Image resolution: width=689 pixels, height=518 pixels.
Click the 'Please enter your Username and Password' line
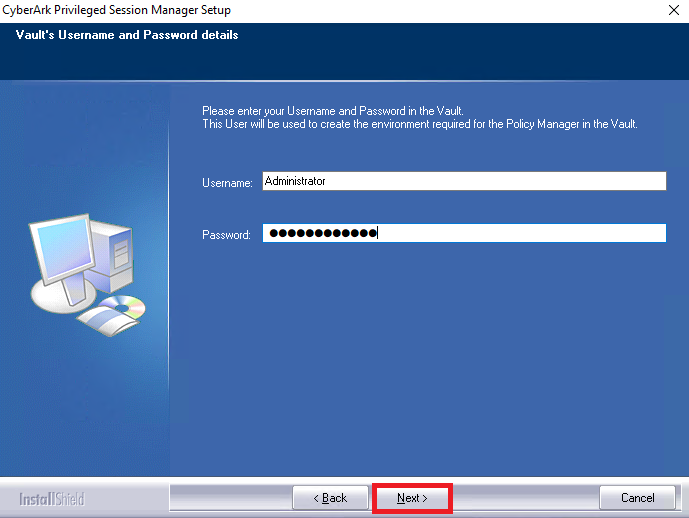click(333, 111)
